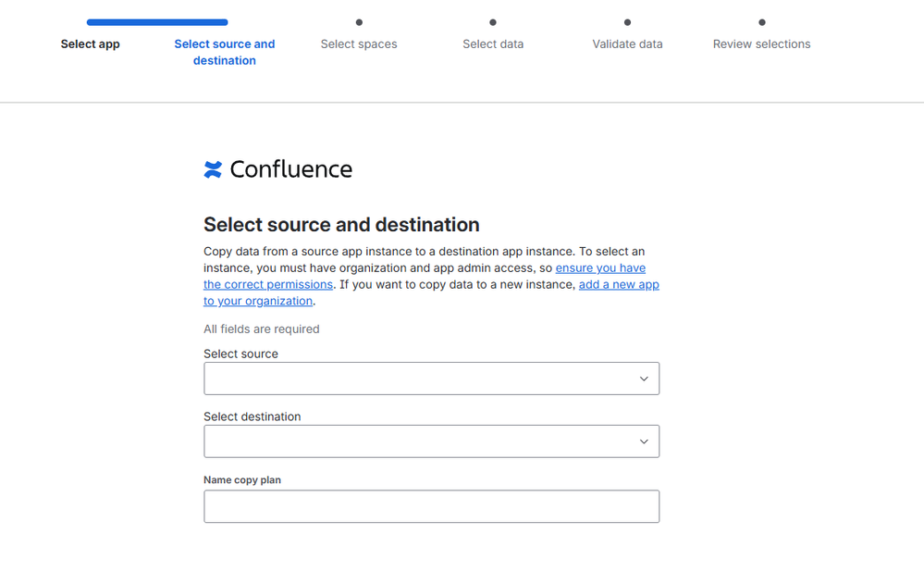
Task: Click the dot above Select data
Action: click(493, 22)
